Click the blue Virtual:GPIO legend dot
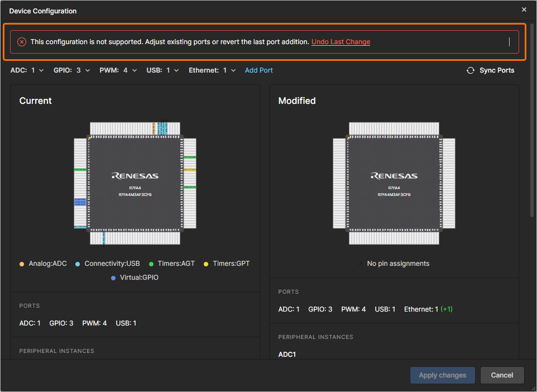 pyautogui.click(x=113, y=278)
